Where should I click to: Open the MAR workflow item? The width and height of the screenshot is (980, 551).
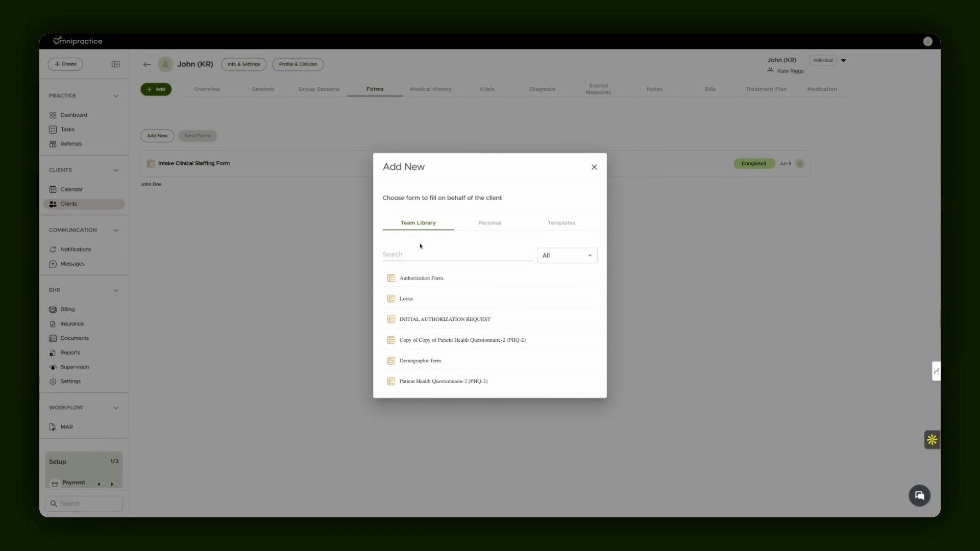tap(66, 427)
